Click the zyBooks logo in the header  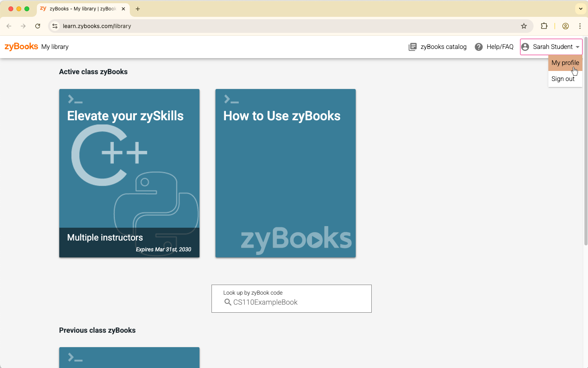(21, 47)
